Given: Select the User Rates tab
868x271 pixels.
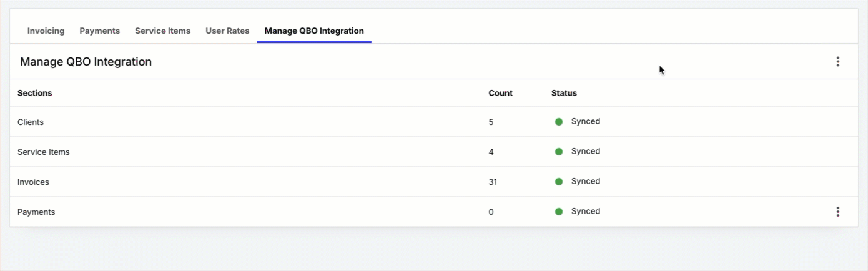Looking at the screenshot, I should coord(227,31).
